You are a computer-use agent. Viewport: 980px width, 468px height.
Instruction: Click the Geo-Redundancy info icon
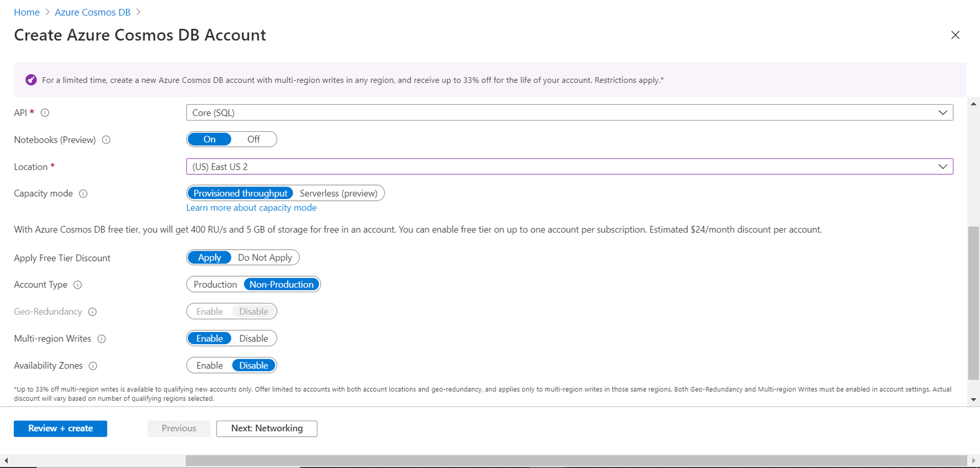[92, 312]
